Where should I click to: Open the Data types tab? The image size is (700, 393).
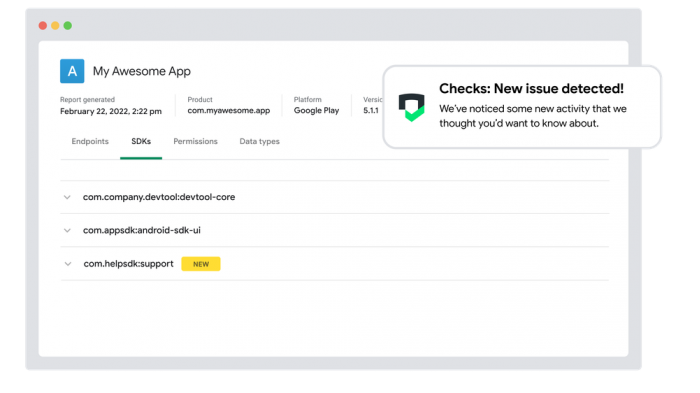[x=259, y=142]
